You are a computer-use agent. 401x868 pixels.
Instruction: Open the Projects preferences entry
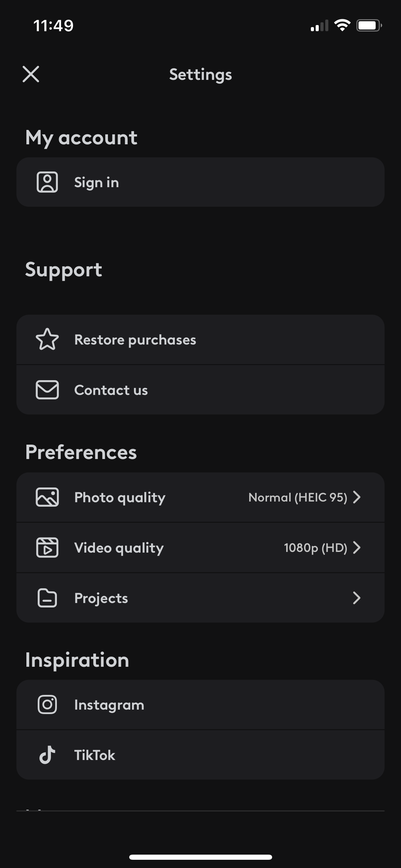tap(101, 598)
